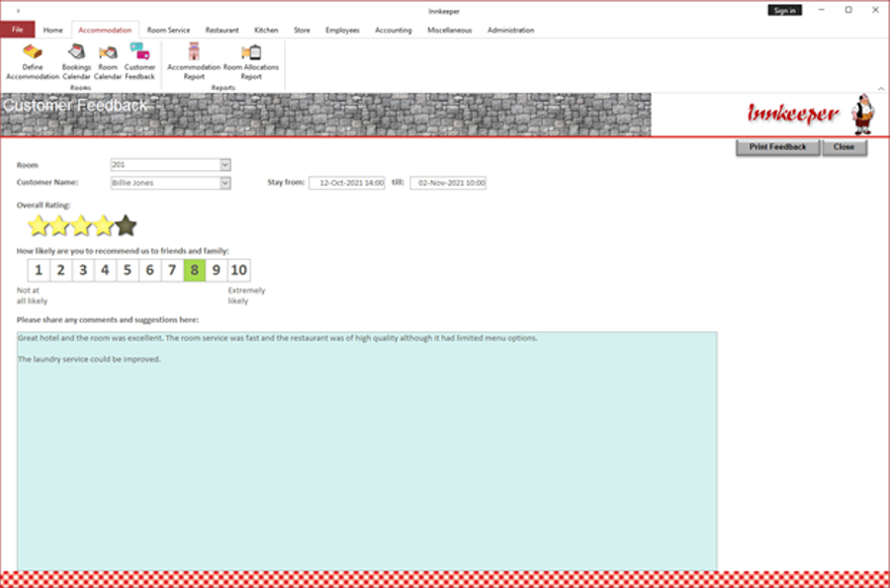This screenshot has width=890, height=588.
Task: Choose recommendation score 1
Action: (39, 270)
